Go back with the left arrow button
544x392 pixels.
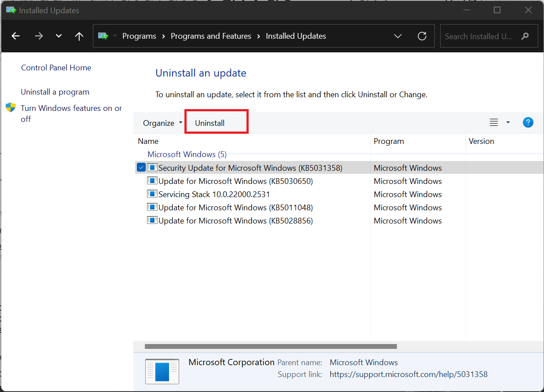(16, 36)
